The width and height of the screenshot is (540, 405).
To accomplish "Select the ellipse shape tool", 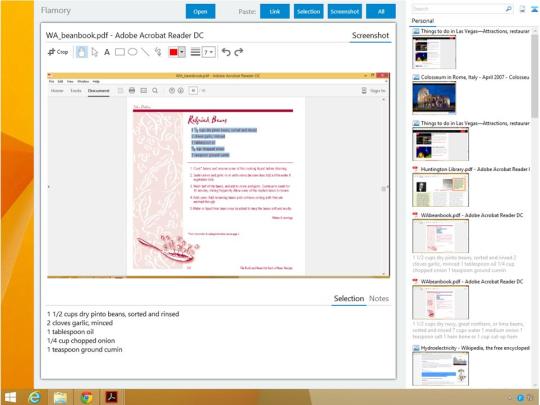I will tap(133, 52).
